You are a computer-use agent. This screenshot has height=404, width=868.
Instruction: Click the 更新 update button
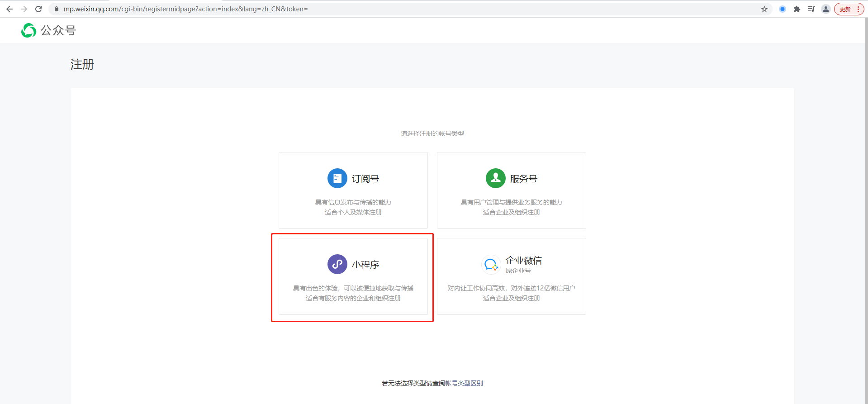pos(849,9)
